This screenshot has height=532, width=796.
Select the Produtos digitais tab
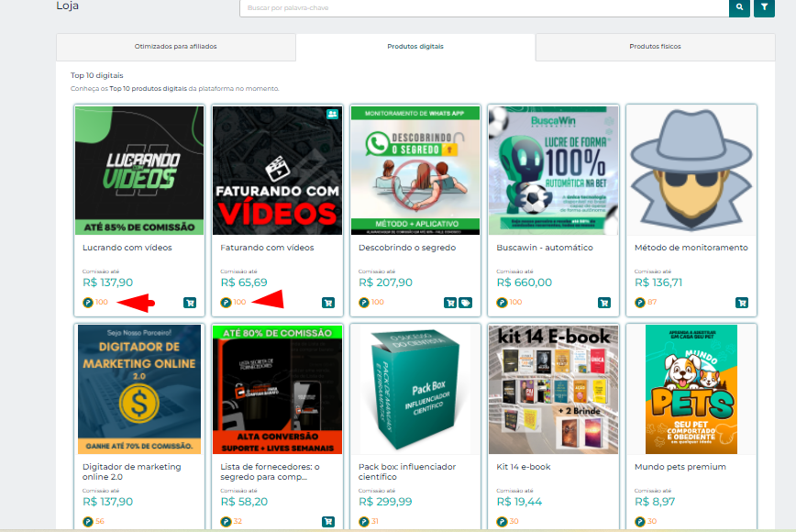415,47
